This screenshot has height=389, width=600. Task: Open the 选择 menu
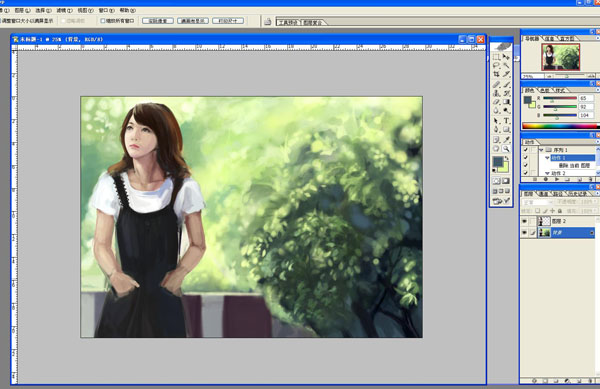click(43, 10)
